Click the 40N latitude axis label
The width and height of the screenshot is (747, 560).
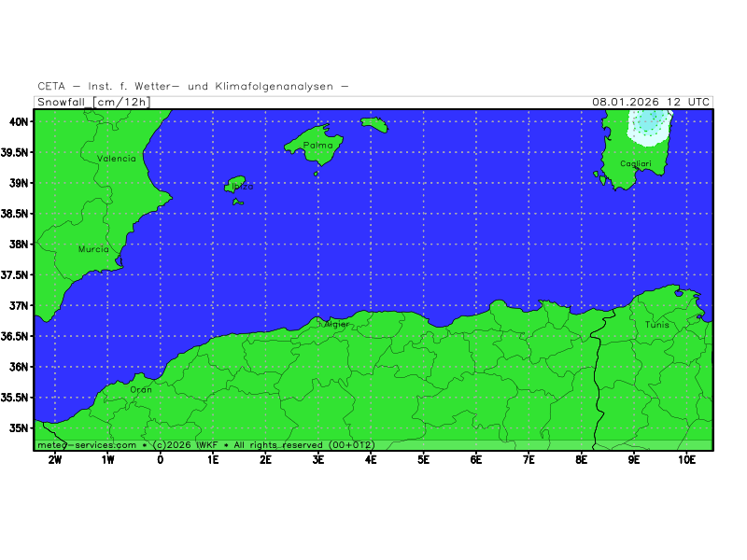20,121
